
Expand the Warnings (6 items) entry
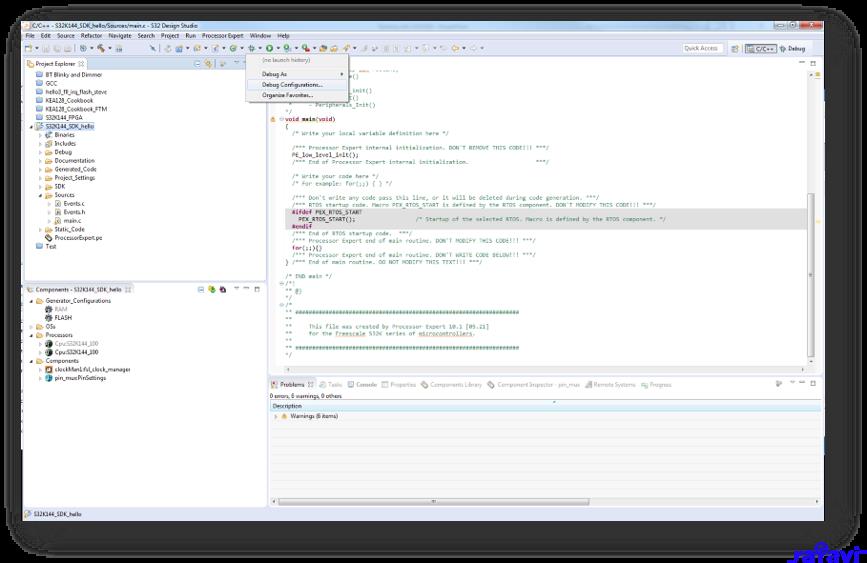pos(275,416)
